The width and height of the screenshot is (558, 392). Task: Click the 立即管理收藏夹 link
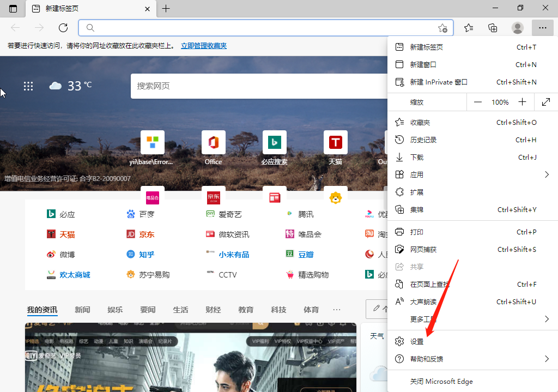pyautogui.click(x=204, y=46)
